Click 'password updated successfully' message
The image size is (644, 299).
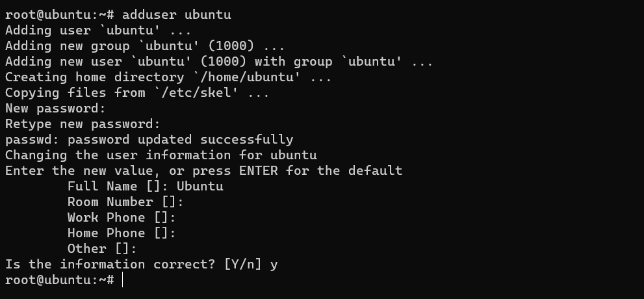tap(180, 140)
